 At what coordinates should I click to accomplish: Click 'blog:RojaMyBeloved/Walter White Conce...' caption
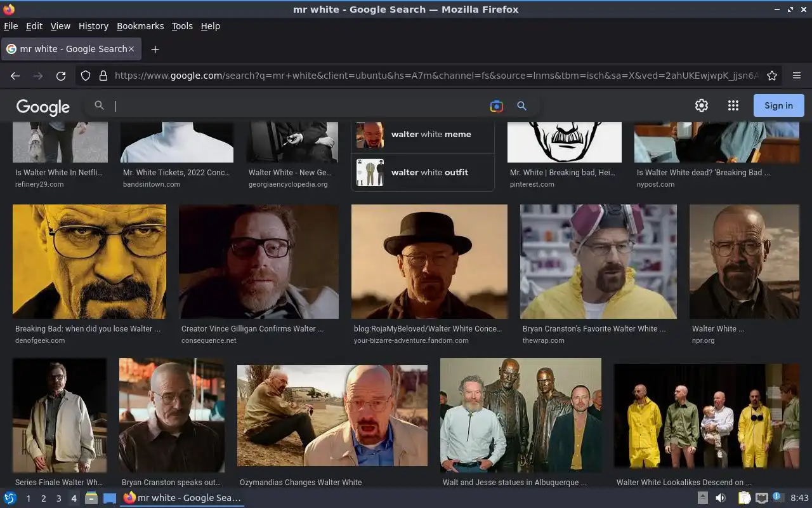[x=428, y=329]
